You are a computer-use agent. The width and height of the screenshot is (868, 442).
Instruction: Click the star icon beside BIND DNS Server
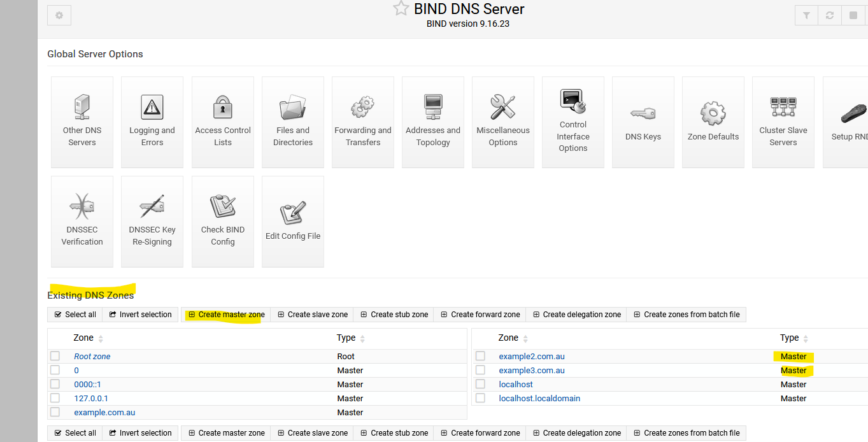click(x=401, y=8)
